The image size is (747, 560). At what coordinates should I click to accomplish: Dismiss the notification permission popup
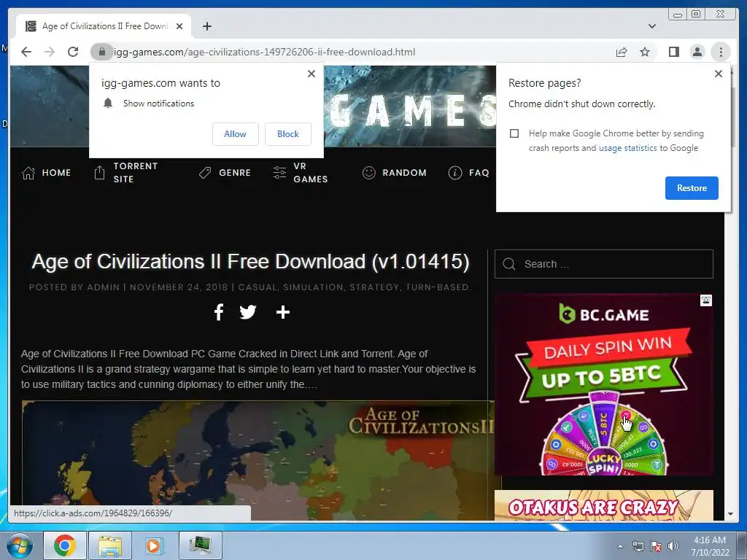311,74
